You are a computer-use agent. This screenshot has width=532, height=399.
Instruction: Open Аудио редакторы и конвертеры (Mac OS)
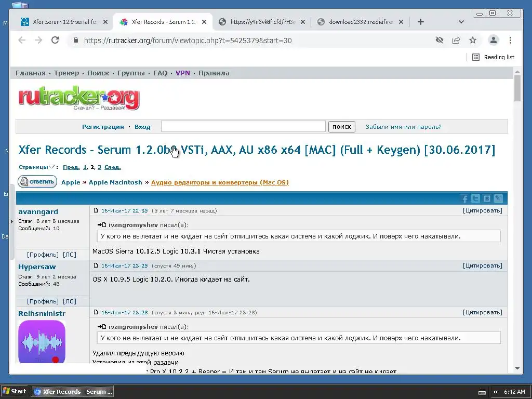point(220,182)
